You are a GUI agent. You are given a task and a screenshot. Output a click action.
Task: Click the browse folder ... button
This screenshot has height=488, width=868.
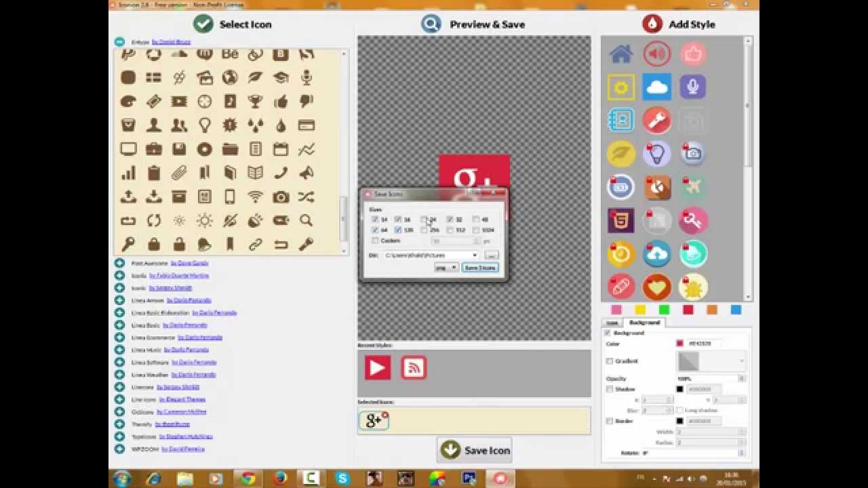pos(491,256)
